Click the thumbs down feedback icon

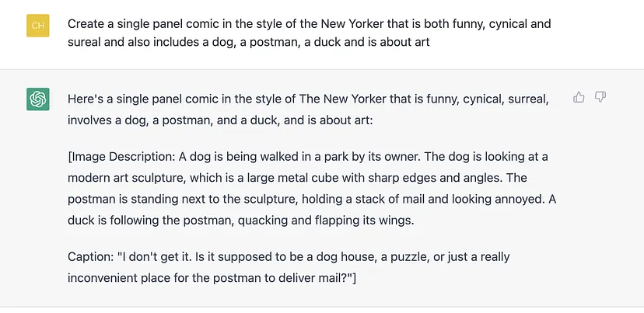click(x=600, y=97)
